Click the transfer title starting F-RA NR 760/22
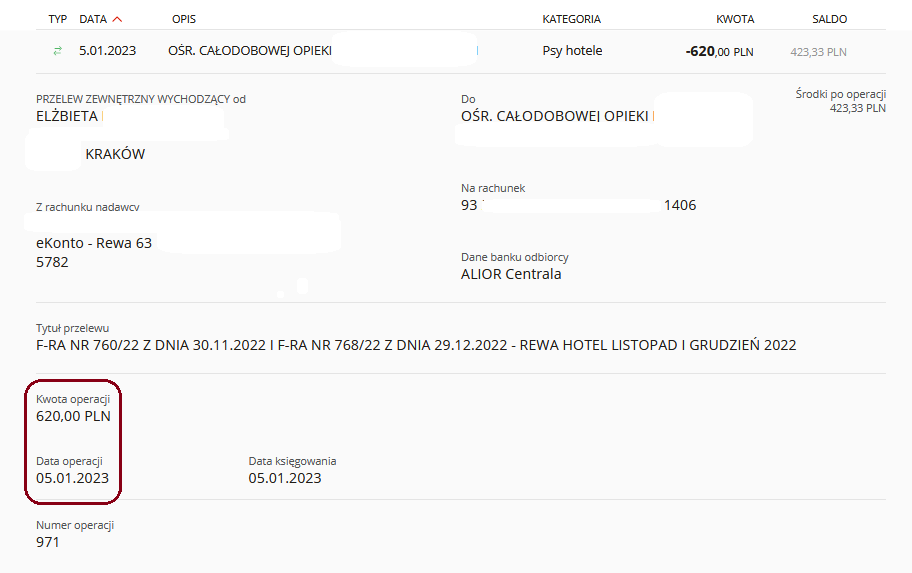Image resolution: width=912 pixels, height=573 pixels. (416, 346)
